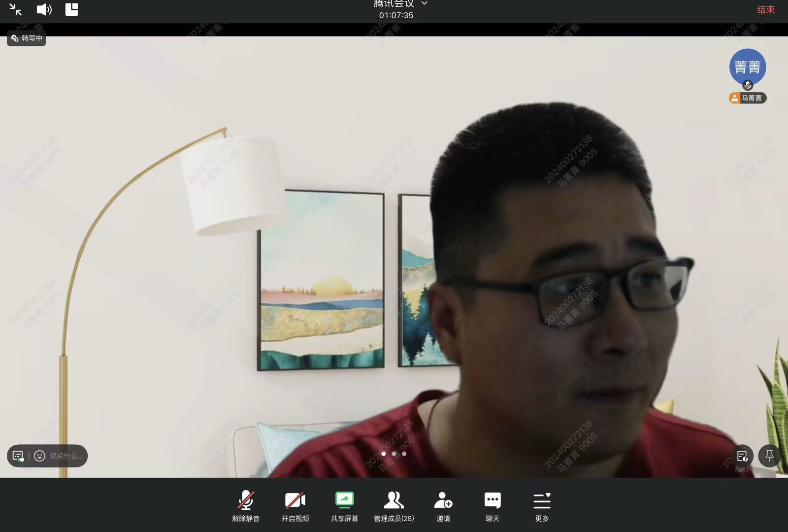Viewport: 788px width, 532px height.
Task: Open the emoji reaction smiley icon
Action: (x=40, y=456)
